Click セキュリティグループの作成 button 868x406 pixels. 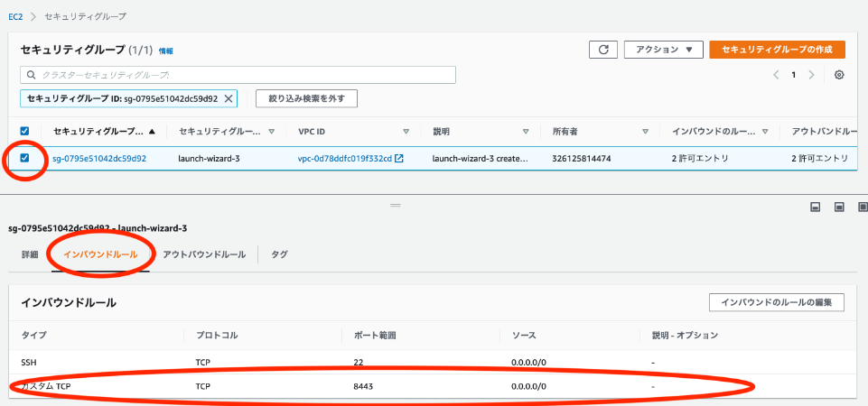tap(777, 50)
